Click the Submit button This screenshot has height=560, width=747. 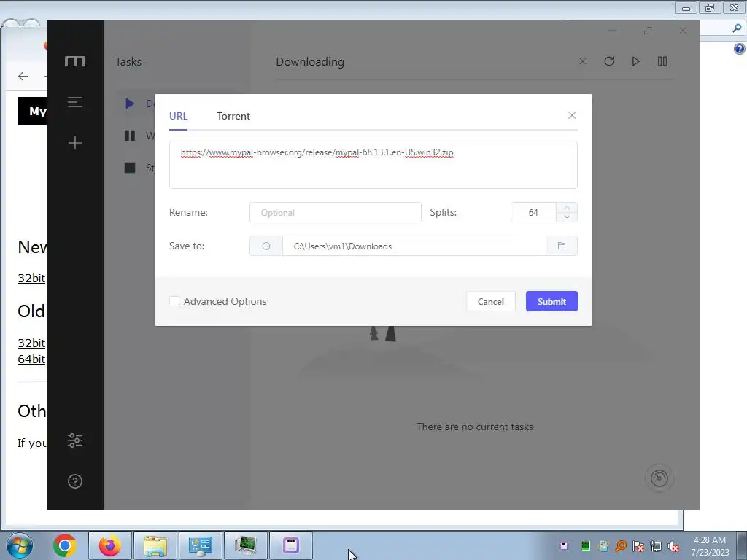551,301
